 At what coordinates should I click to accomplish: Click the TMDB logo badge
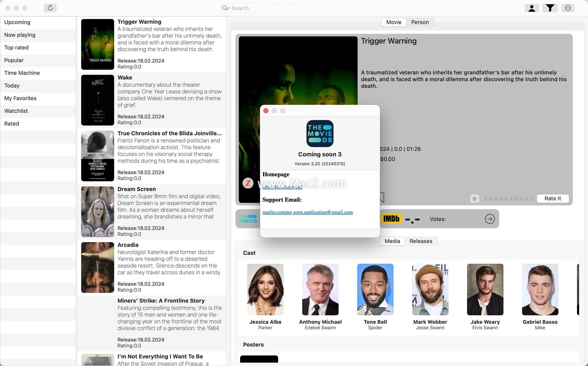[248, 219]
